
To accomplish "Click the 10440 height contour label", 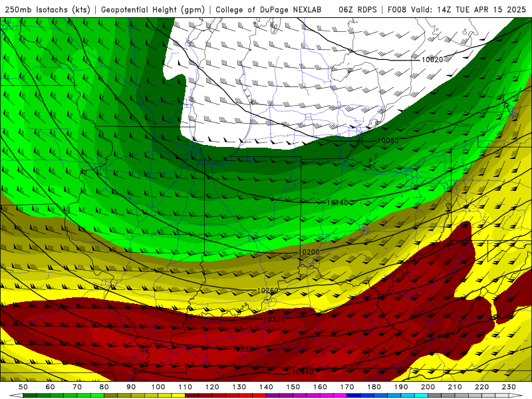I will click(303, 372).
